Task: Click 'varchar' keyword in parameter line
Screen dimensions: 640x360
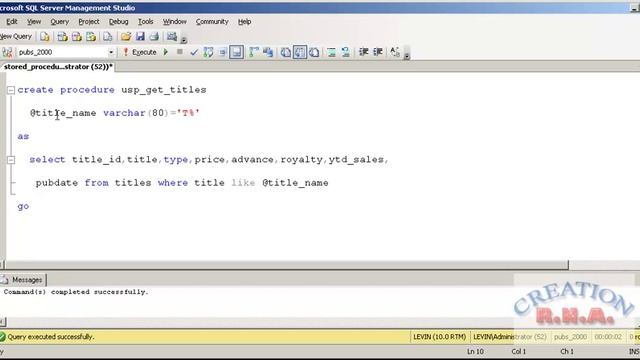Action: coord(124,113)
